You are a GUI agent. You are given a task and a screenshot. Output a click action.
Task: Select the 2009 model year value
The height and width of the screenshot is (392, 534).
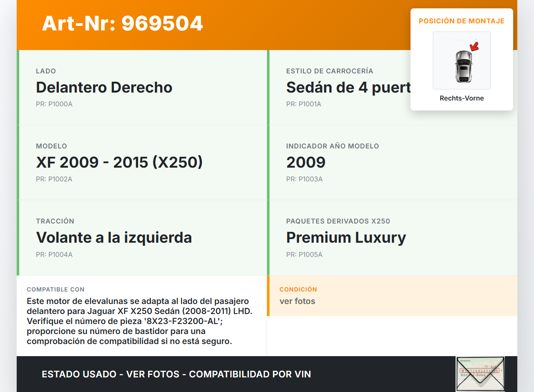(306, 163)
